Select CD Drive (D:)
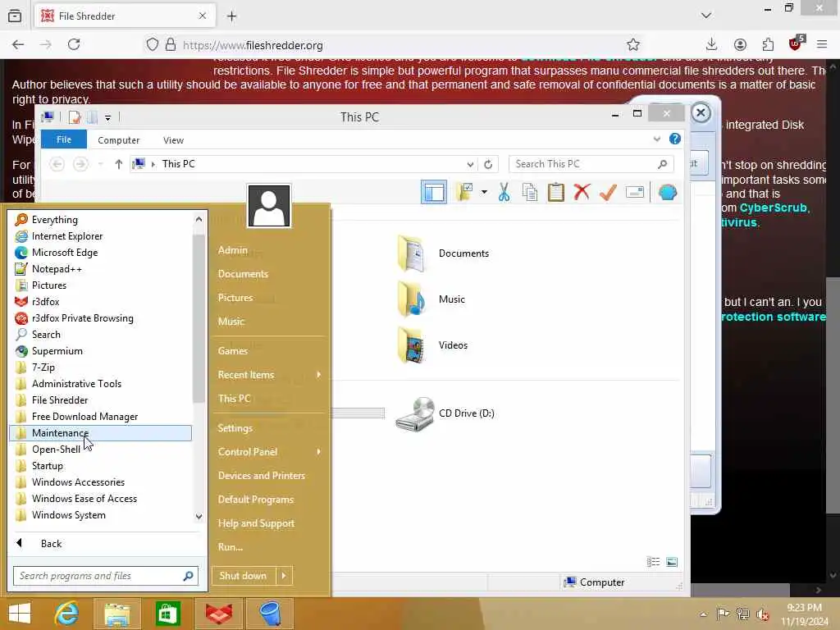This screenshot has height=630, width=840. 445,413
